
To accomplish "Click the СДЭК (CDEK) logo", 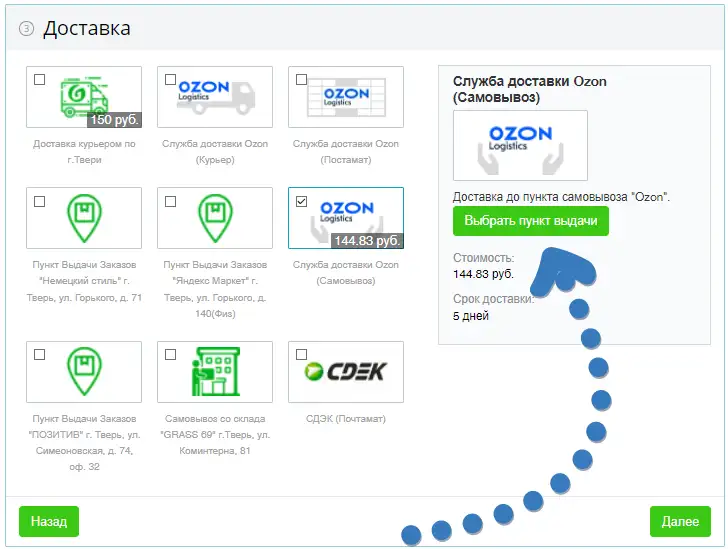I will tap(346, 372).
